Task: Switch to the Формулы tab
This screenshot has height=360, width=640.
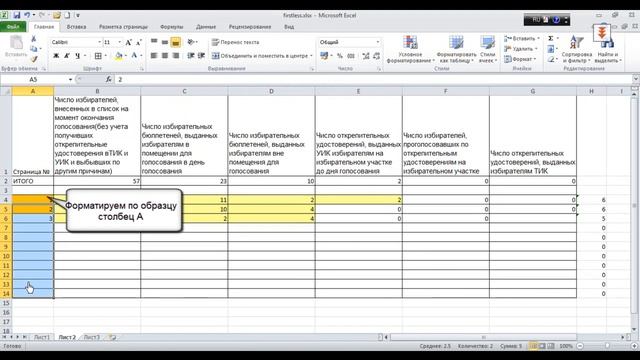Action: (171, 27)
